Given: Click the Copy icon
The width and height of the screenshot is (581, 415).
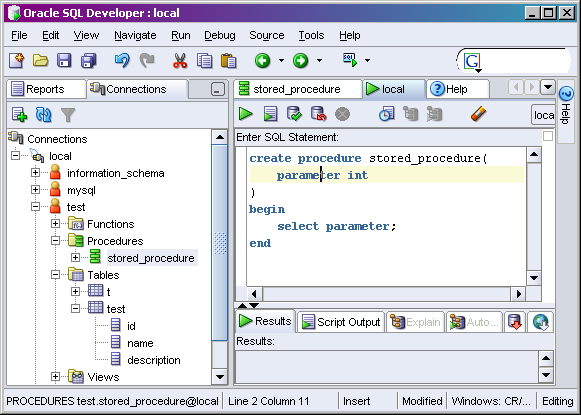Looking at the screenshot, I should [205, 60].
